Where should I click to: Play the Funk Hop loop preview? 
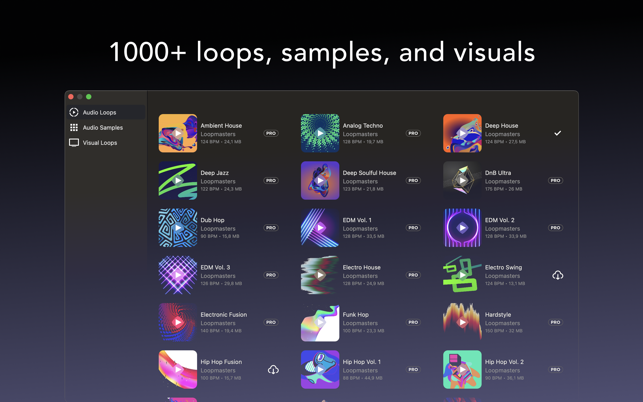point(320,322)
